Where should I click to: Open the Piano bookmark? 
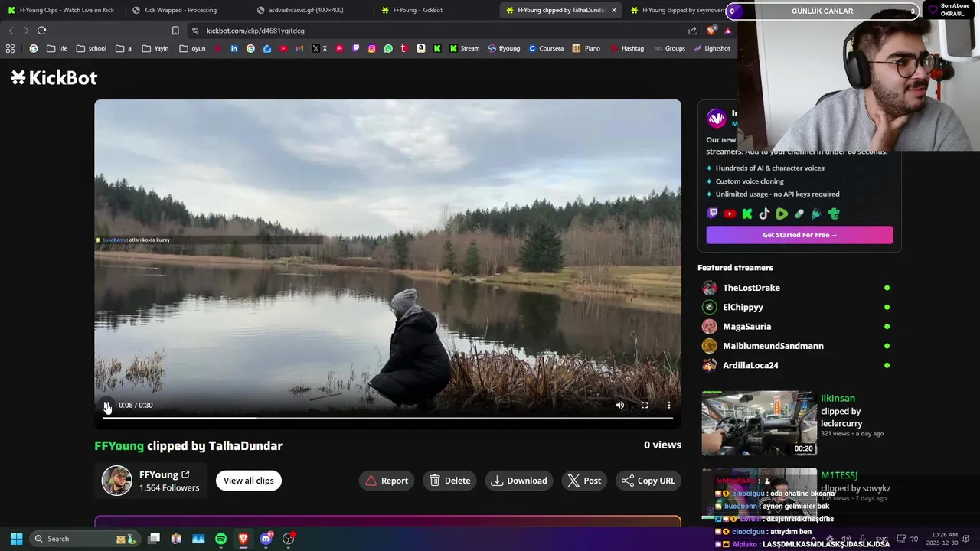[586, 48]
